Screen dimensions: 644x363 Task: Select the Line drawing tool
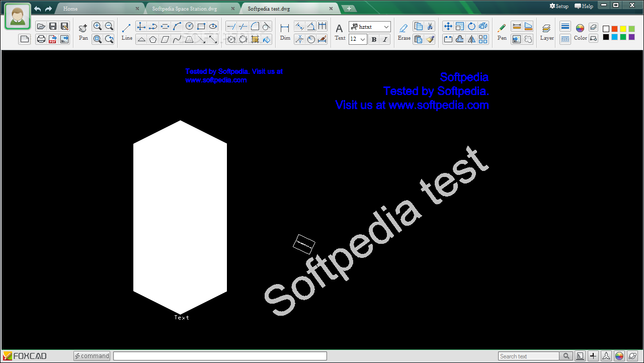(x=127, y=32)
